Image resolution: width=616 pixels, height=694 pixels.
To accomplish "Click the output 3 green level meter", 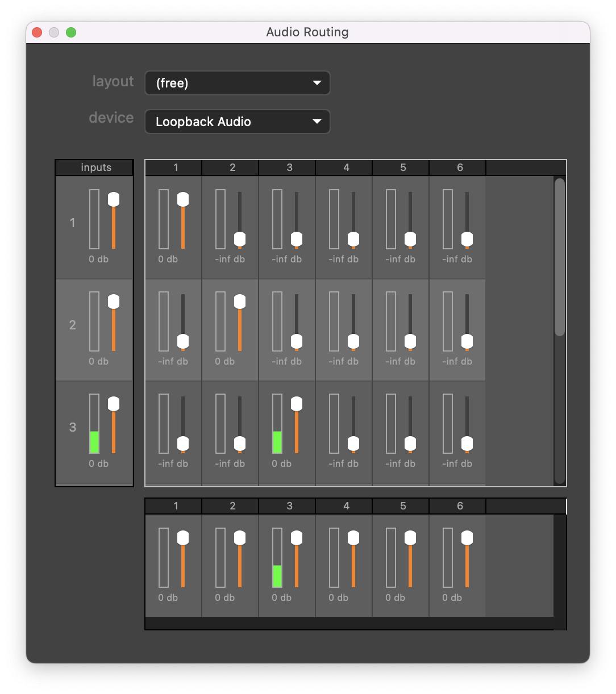I will (x=277, y=575).
